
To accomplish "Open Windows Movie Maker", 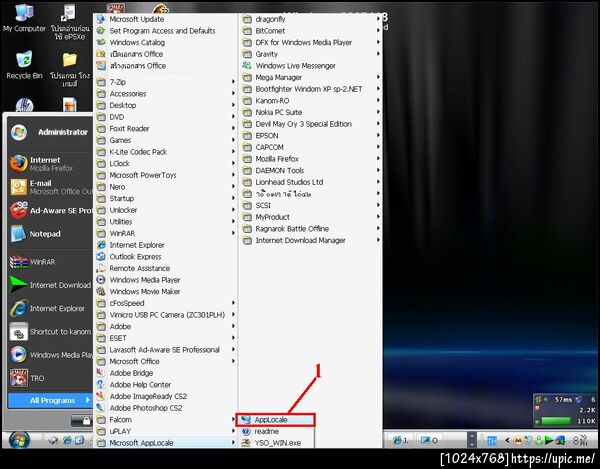I will [x=166, y=291].
